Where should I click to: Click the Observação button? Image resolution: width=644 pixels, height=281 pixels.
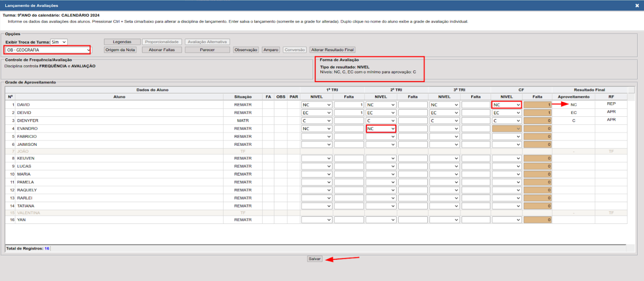pos(246,50)
